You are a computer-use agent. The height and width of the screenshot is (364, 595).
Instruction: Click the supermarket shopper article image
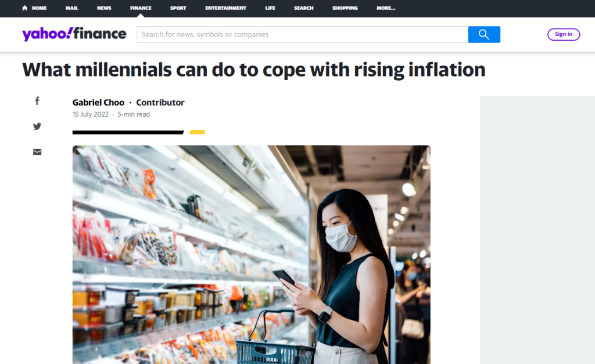(252, 254)
